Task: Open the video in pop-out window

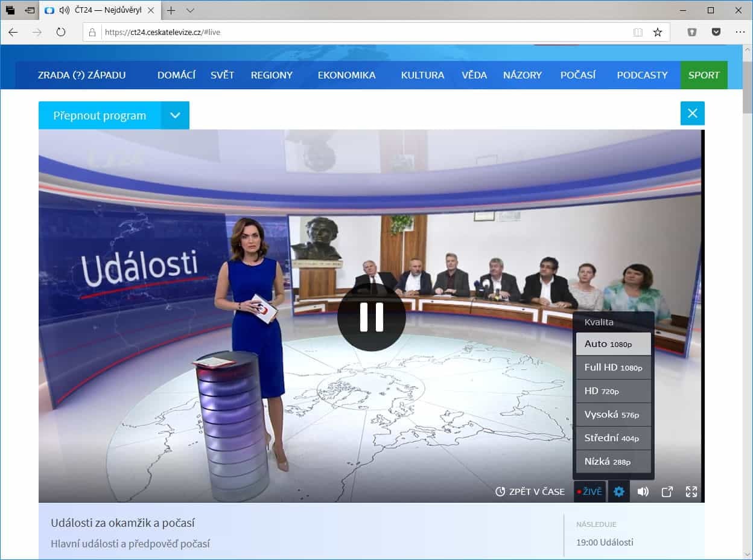Action: pos(667,491)
